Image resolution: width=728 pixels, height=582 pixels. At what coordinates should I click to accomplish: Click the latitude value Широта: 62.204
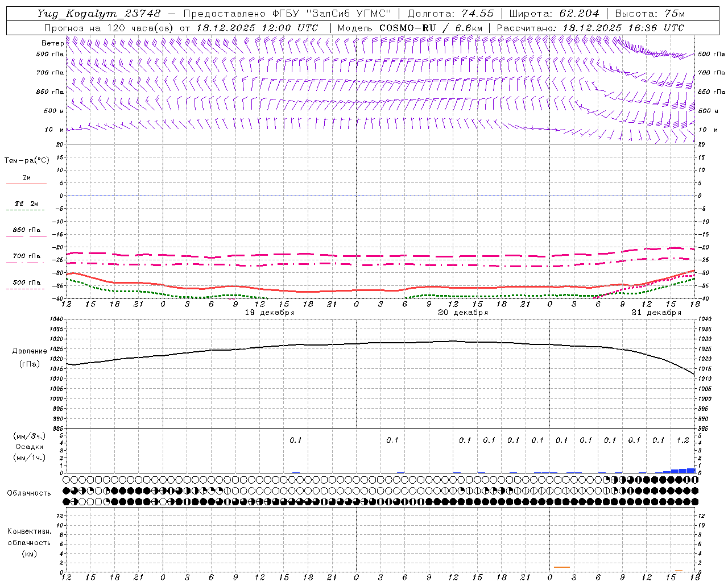[x=554, y=13]
